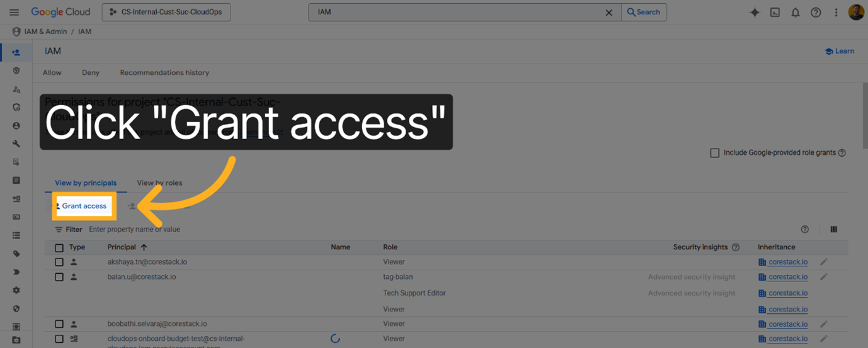Screen dimensions: 868x348
Task: Open corestack.io link in Tech Support Editor row
Action: pos(788,293)
